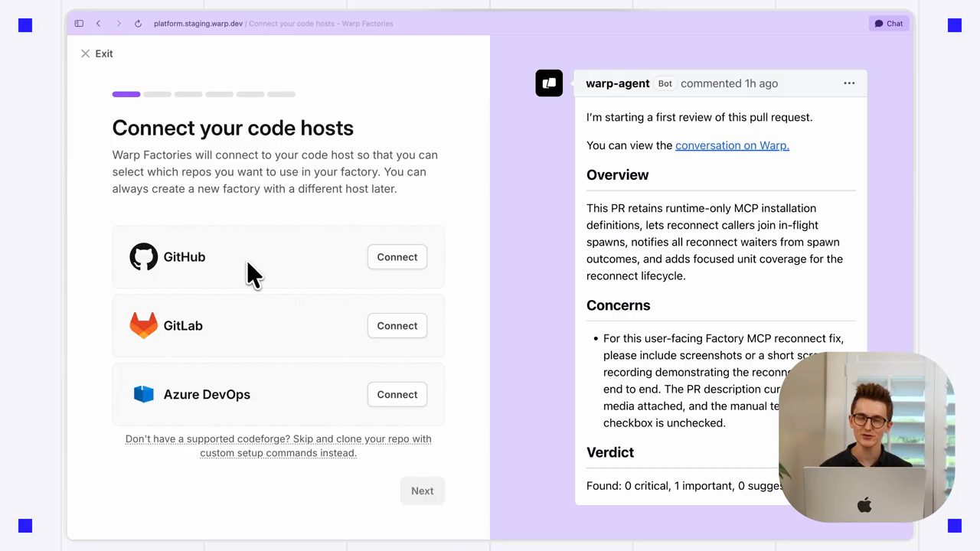980x551 pixels.
Task: Click the GitLab label text
Action: [x=183, y=326]
